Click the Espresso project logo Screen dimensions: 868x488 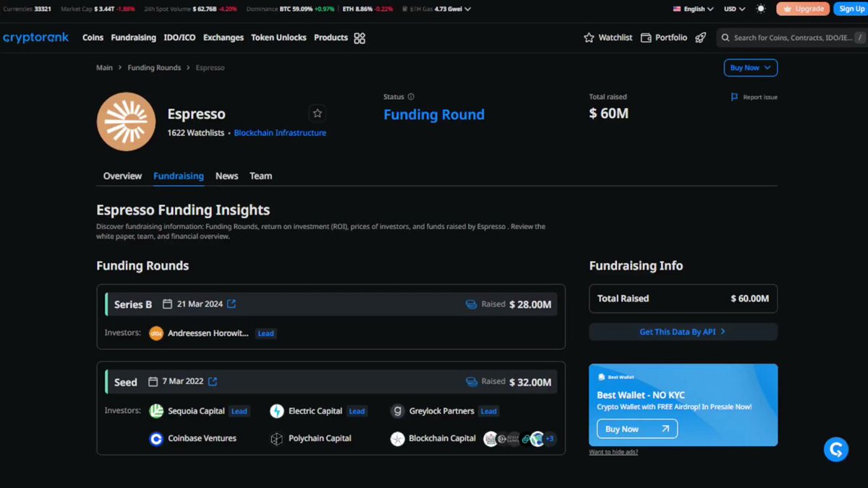(x=126, y=121)
